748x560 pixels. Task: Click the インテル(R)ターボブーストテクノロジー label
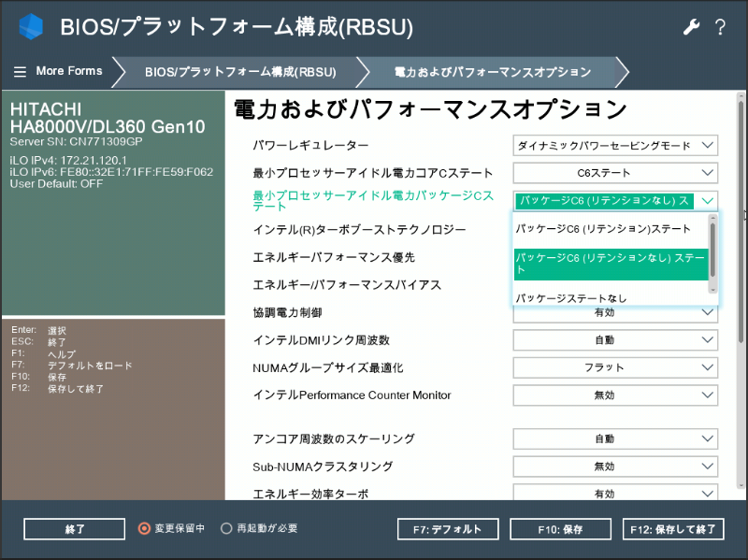coord(359,230)
